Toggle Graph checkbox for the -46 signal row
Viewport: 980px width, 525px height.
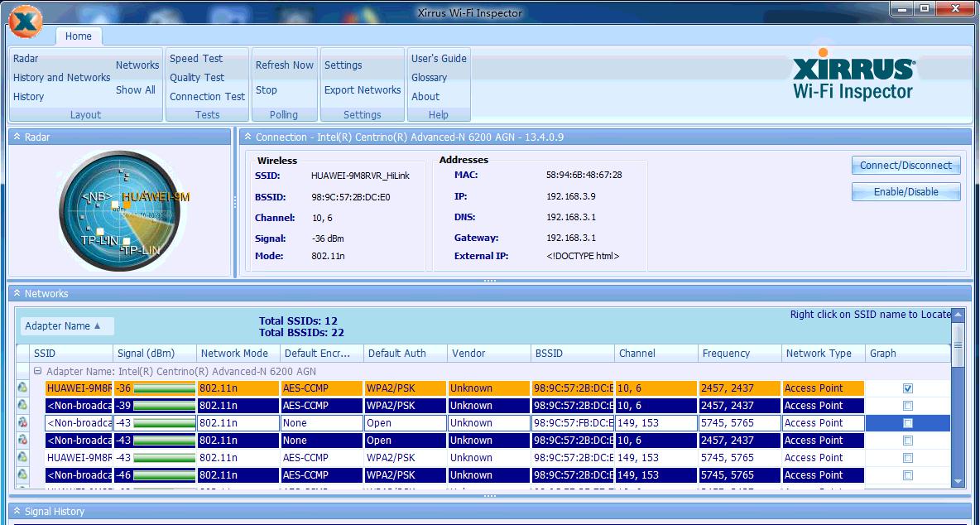(907, 475)
